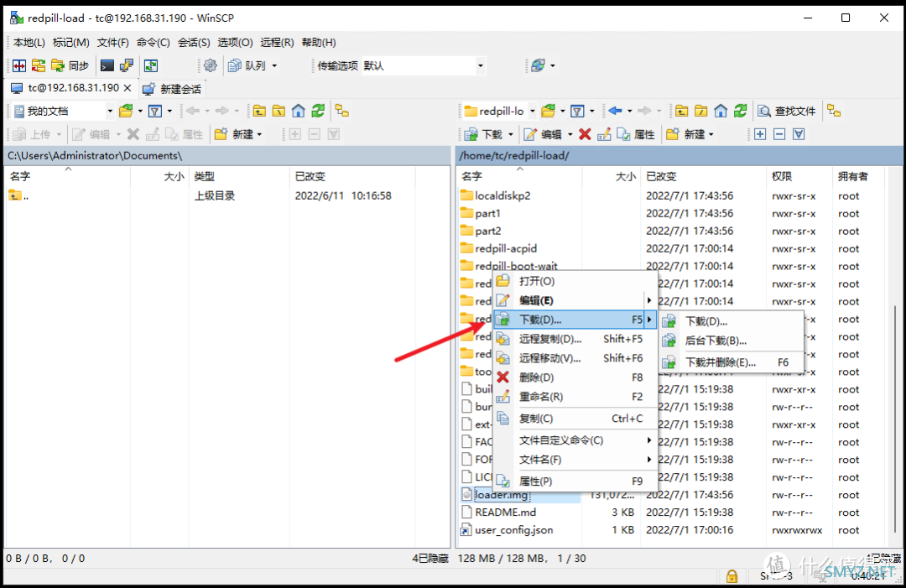The width and height of the screenshot is (906, 588).
Task: Expand the Queue (队列) dropdown arrow
Action: pos(274,66)
